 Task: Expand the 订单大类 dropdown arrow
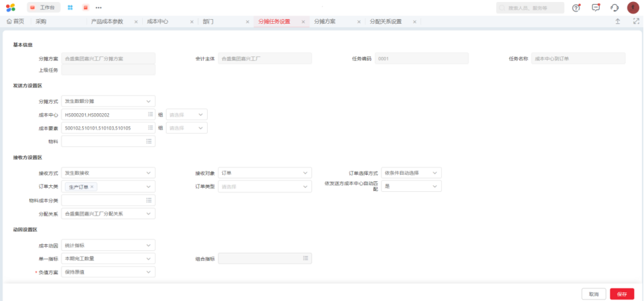(148, 187)
